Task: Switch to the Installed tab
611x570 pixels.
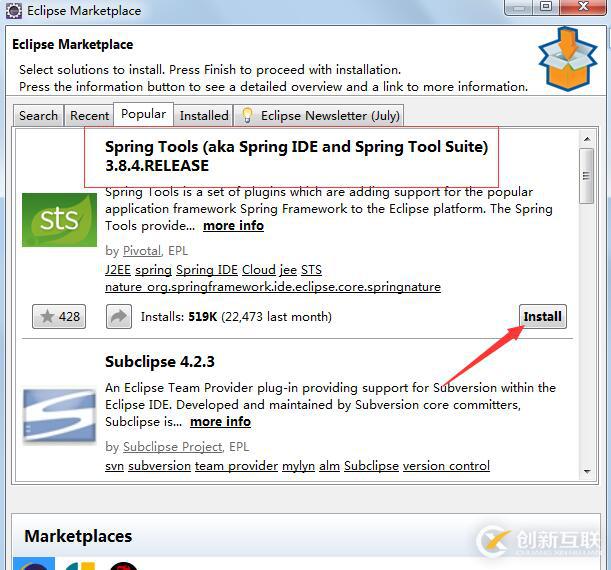Action: 204,116
